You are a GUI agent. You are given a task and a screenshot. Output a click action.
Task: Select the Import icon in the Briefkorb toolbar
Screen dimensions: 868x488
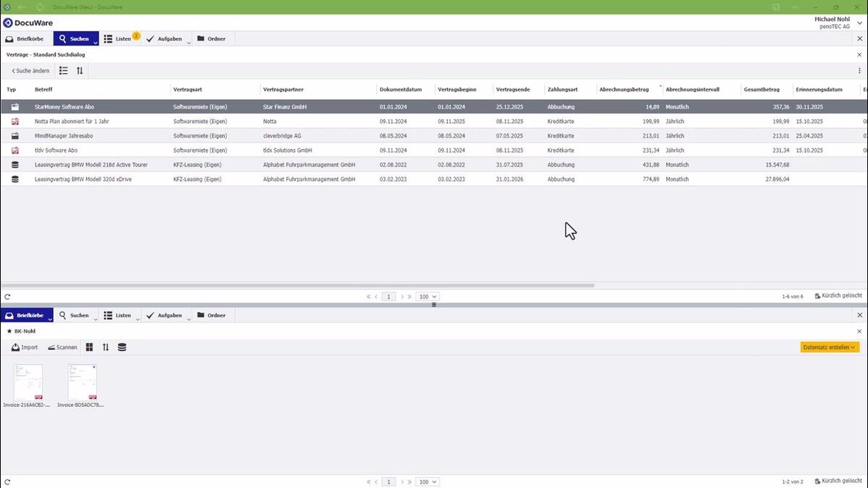click(25, 347)
